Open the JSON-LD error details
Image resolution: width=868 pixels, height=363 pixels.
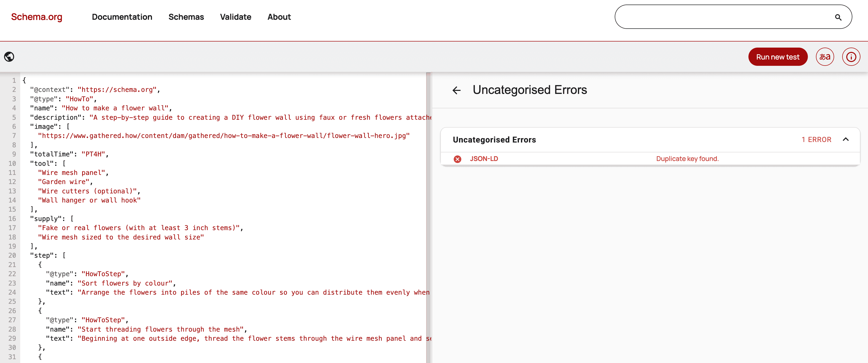tap(484, 158)
